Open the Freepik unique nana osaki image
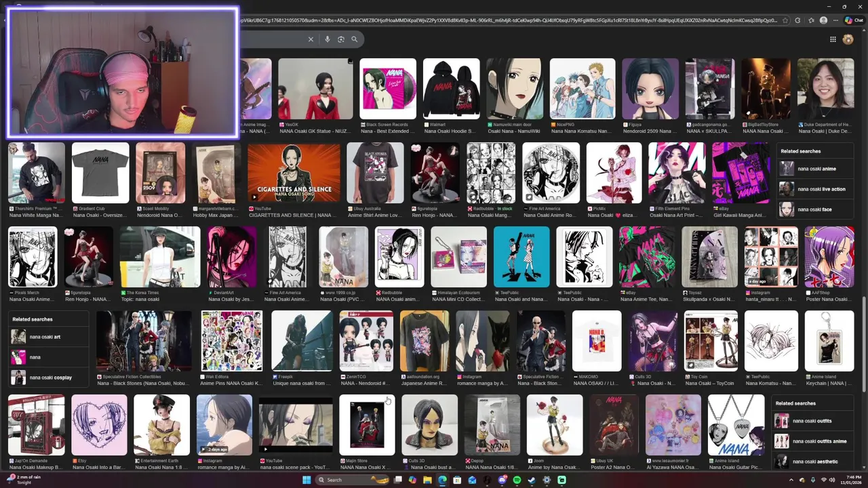 pos(302,341)
